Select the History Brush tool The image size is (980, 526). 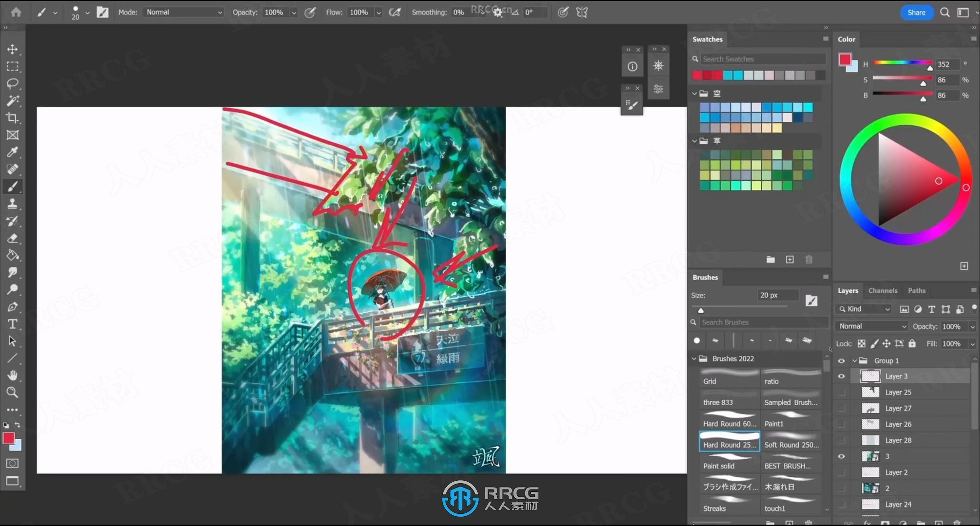13,221
